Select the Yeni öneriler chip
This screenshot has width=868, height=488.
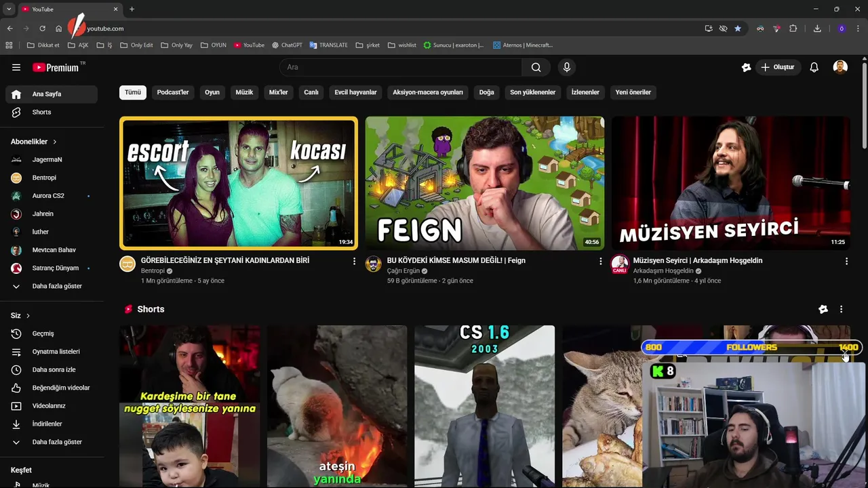tap(633, 92)
